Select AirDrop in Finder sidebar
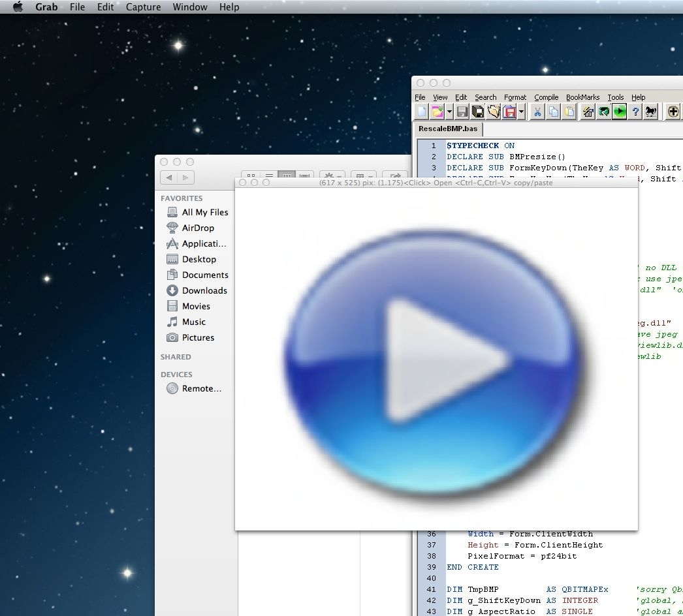Viewport: 683px width, 616px height. (x=191, y=228)
